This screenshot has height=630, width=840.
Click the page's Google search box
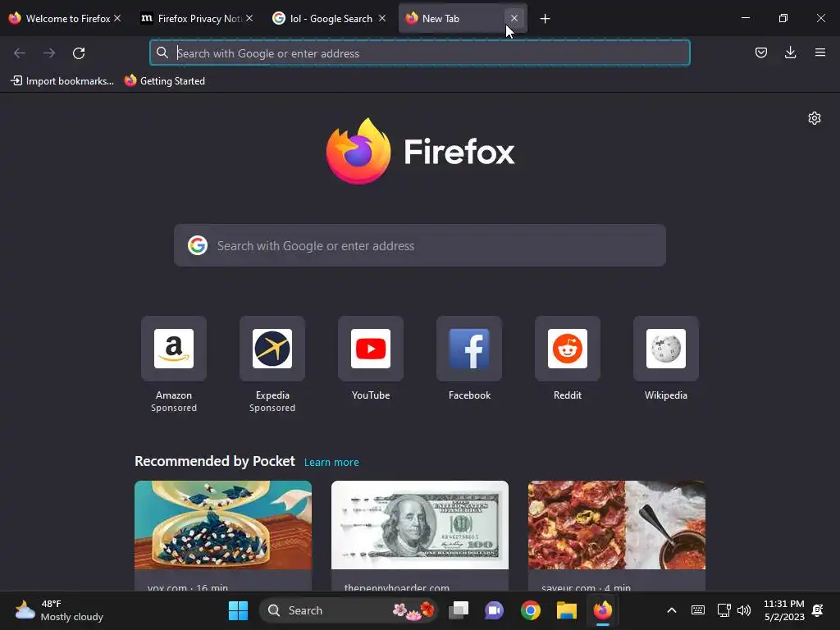pos(419,245)
